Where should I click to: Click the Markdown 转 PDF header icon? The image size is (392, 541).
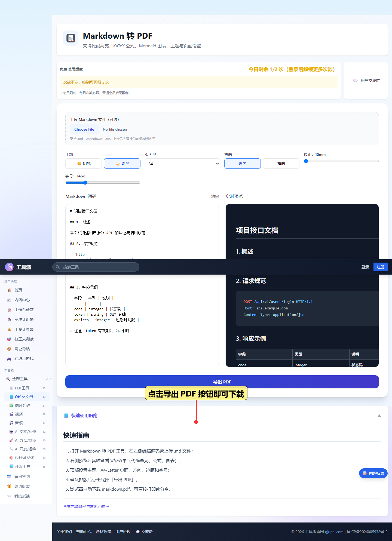[x=71, y=38]
